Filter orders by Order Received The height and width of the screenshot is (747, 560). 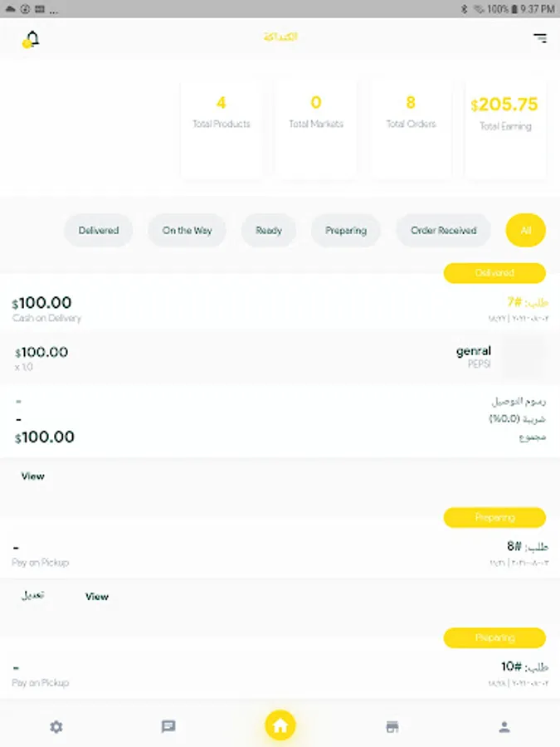pyautogui.click(x=443, y=230)
